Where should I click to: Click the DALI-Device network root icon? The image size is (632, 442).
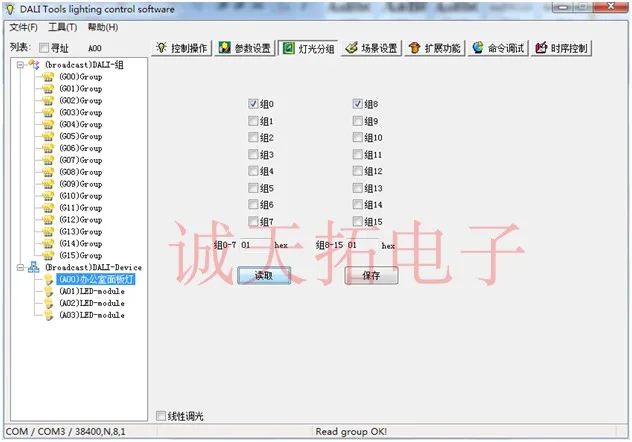(x=34, y=267)
